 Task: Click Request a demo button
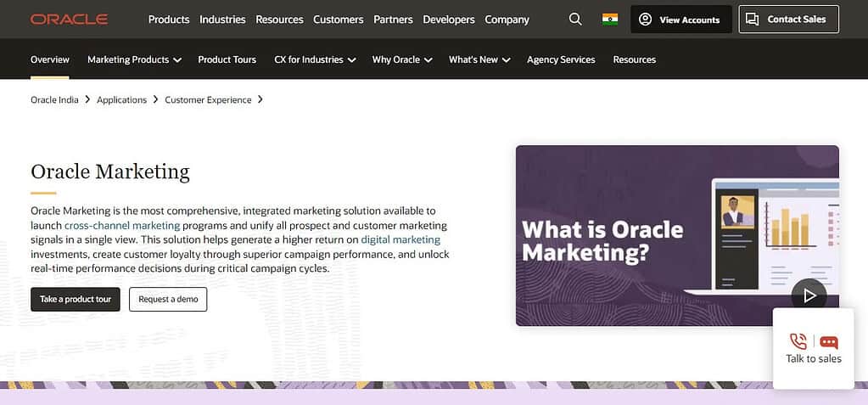coord(168,299)
